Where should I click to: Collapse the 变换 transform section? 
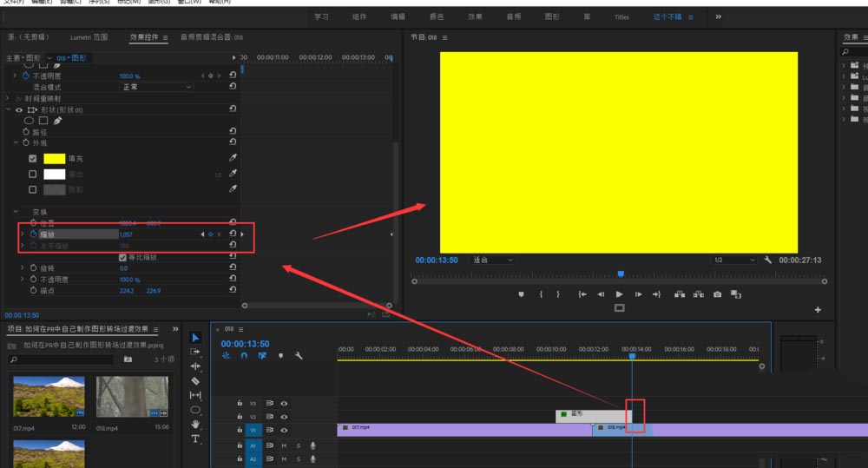point(16,212)
